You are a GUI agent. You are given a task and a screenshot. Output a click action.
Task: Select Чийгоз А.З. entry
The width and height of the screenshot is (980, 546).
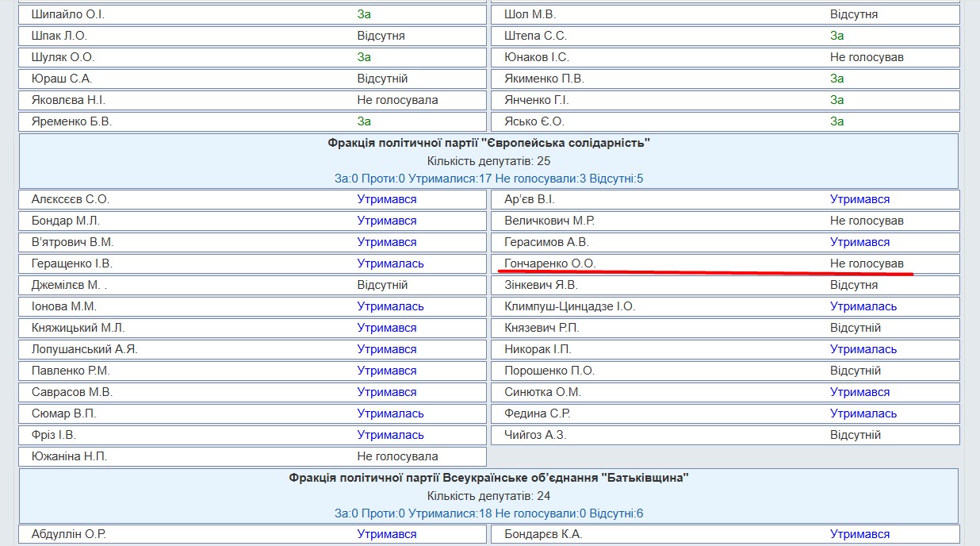535,435
